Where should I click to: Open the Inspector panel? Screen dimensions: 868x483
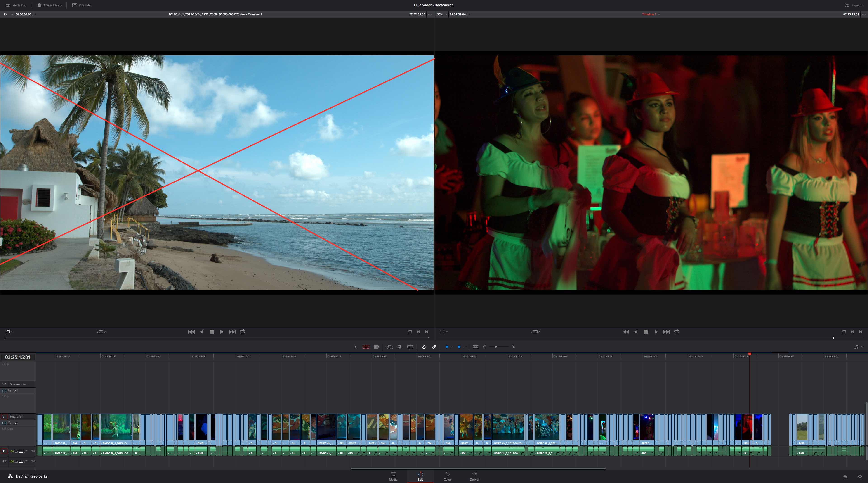click(854, 5)
